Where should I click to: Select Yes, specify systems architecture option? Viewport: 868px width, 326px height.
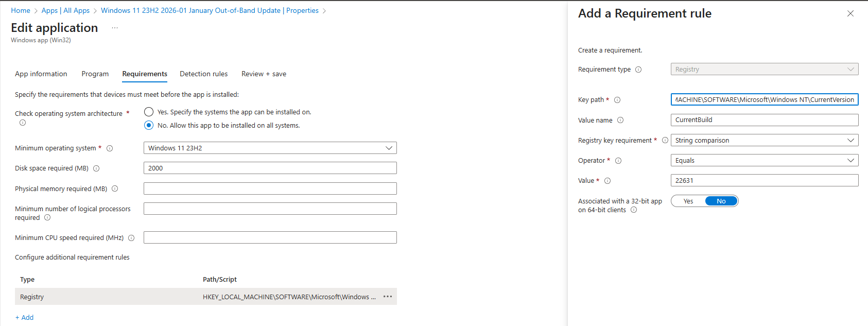149,112
